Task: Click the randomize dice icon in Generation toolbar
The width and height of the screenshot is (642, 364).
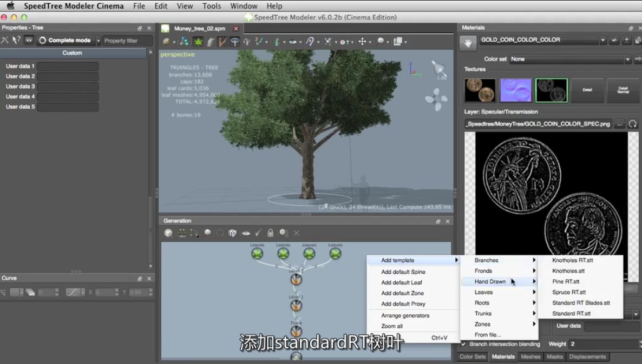Action: (x=232, y=233)
